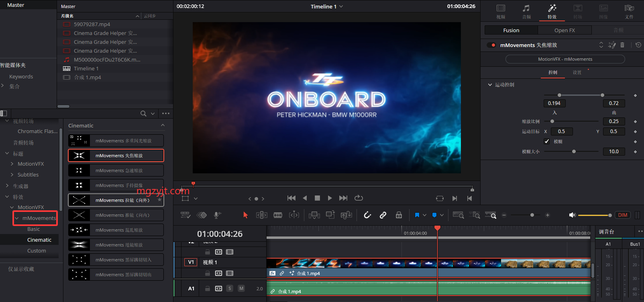Toggle Position Lock in toolbar
This screenshot has width=644, height=302.
[399, 215]
